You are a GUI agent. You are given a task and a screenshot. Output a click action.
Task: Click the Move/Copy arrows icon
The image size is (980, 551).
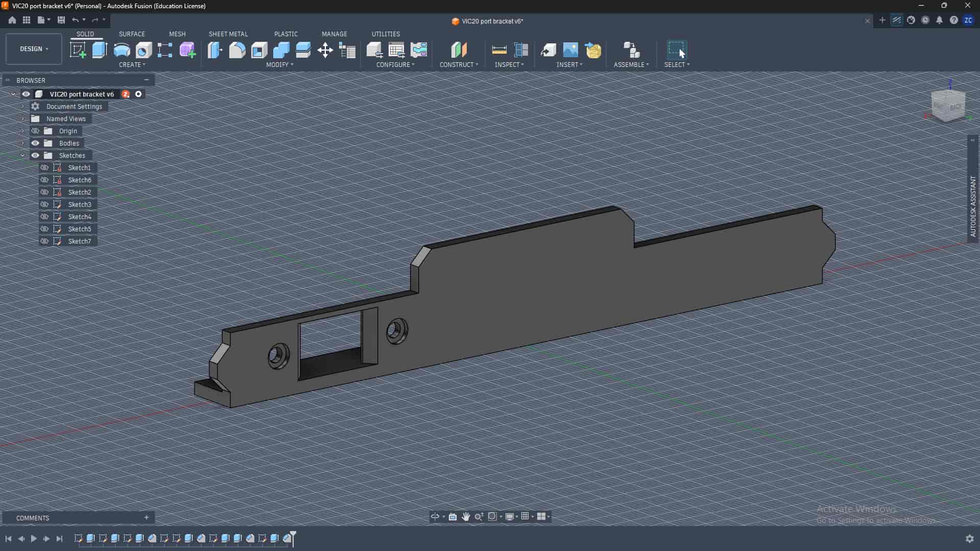click(x=325, y=50)
